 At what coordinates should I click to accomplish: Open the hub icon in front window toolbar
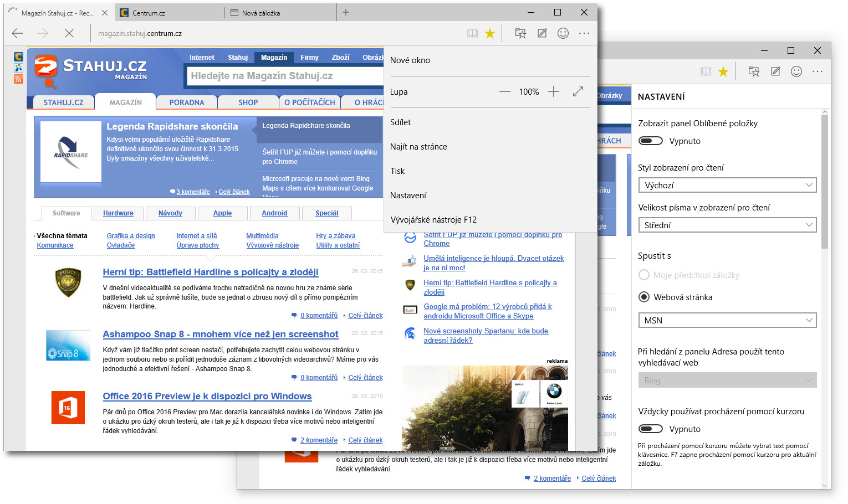click(x=520, y=33)
